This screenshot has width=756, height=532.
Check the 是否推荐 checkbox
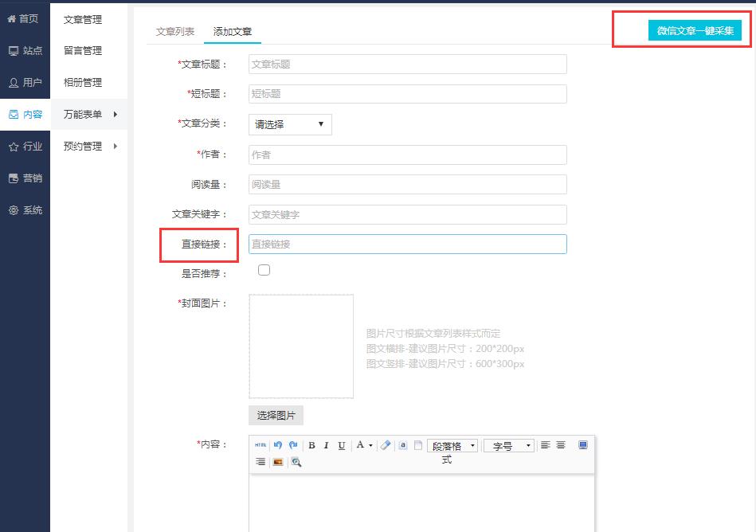coord(264,270)
